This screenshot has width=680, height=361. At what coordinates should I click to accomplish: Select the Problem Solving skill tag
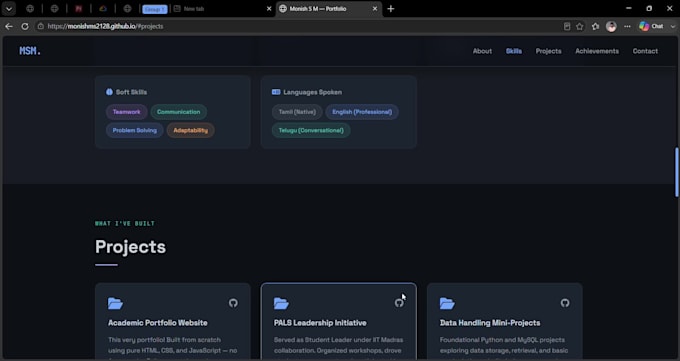pos(134,130)
